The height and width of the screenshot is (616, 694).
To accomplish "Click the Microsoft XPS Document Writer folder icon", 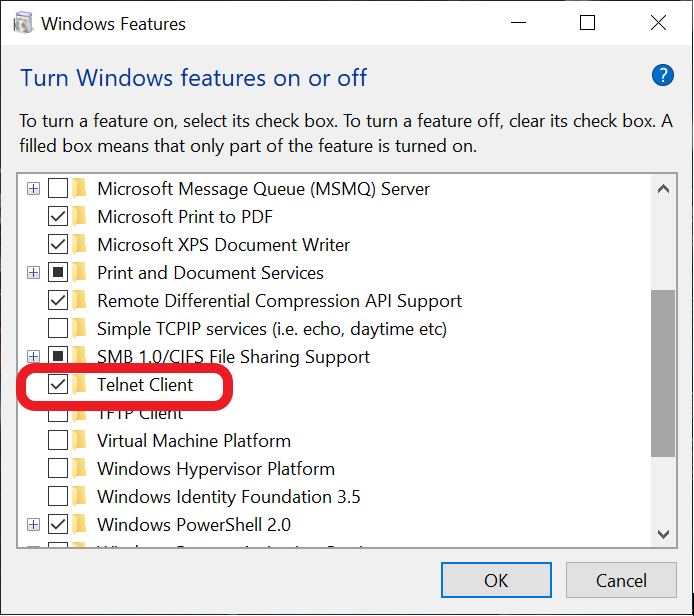I will pyautogui.click(x=79, y=245).
